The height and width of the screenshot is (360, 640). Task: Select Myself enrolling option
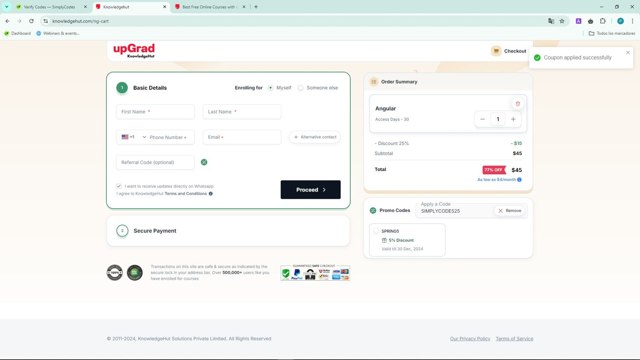(270, 88)
